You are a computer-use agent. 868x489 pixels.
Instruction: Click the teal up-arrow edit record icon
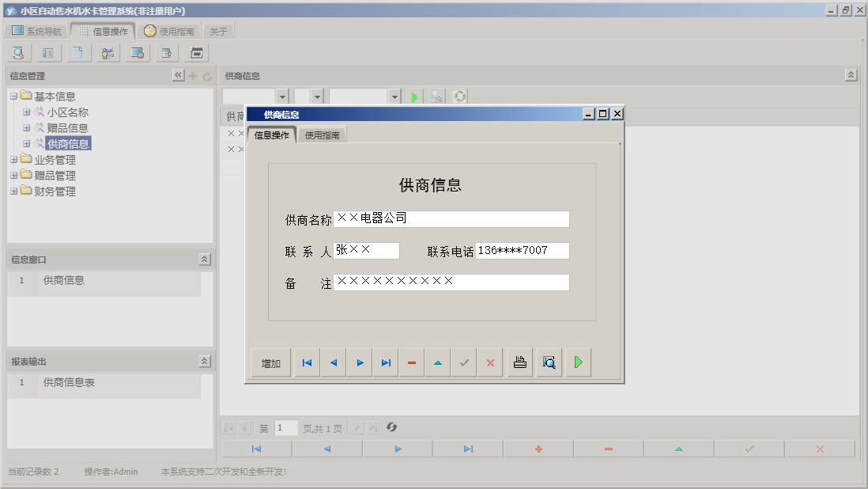click(438, 362)
